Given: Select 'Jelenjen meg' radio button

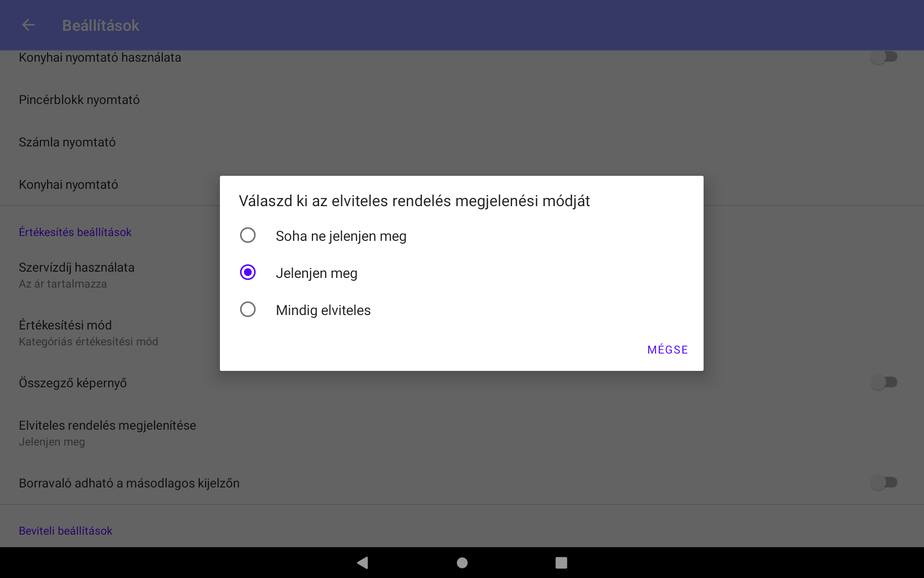Looking at the screenshot, I should 248,273.
